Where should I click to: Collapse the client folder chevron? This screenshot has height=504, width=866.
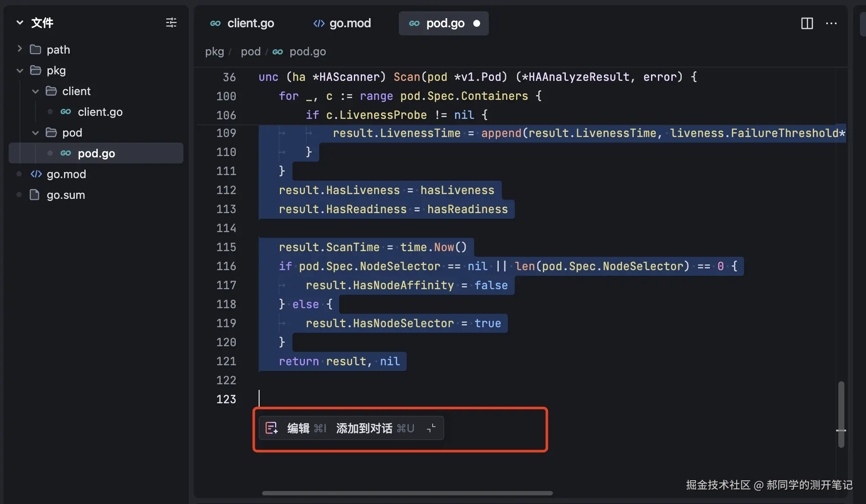pos(35,91)
